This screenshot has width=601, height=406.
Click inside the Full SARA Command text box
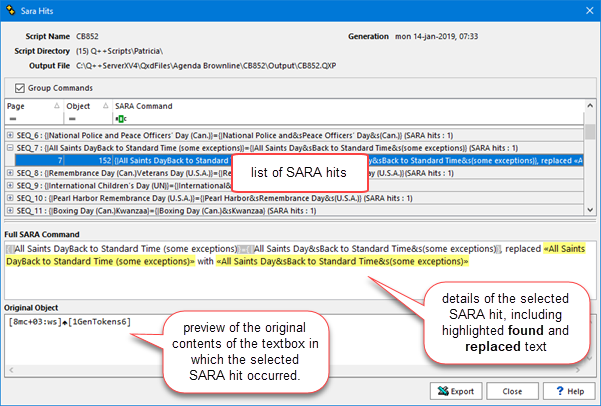coord(300,270)
